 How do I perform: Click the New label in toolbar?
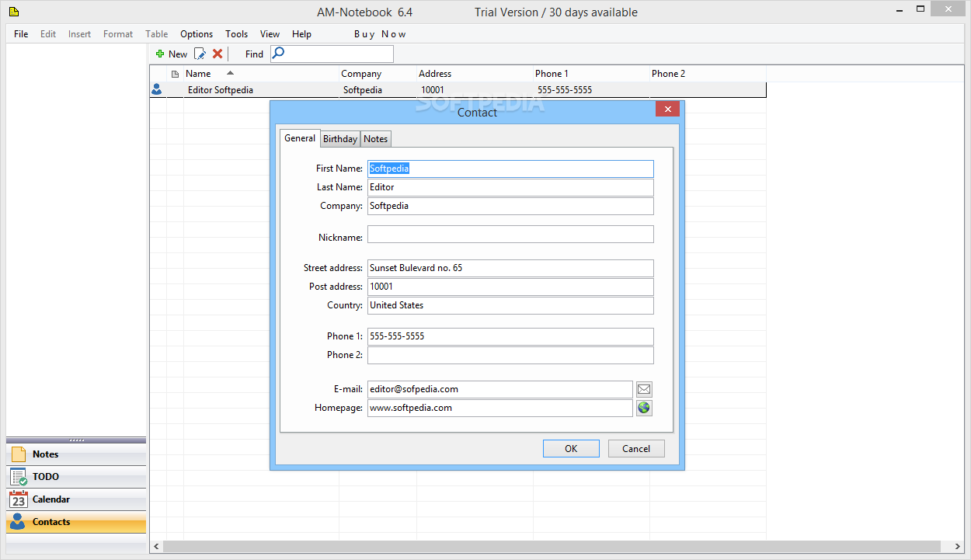178,54
